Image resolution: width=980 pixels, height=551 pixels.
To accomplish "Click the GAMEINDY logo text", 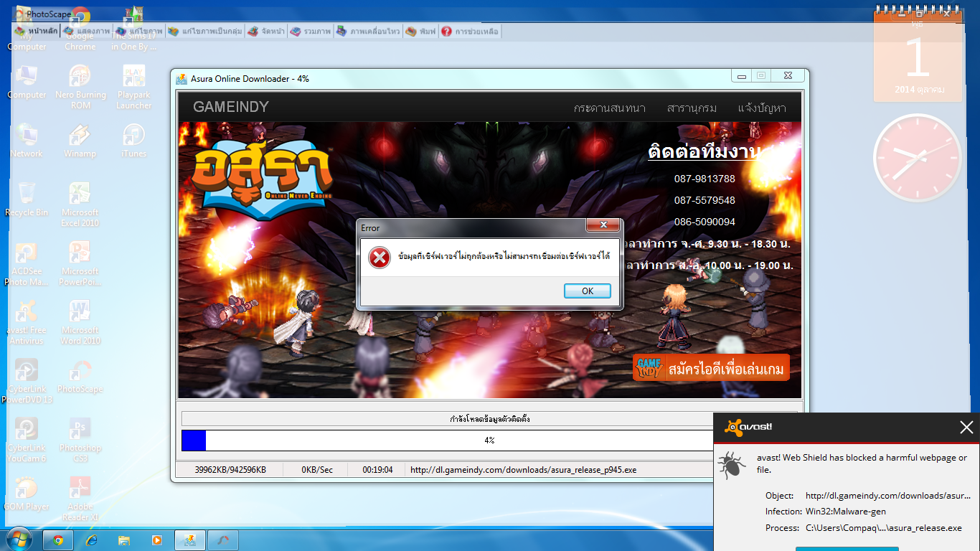I will click(x=231, y=107).
